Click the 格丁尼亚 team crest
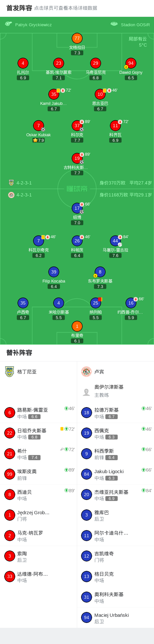154x644 pixels. (10, 372)
